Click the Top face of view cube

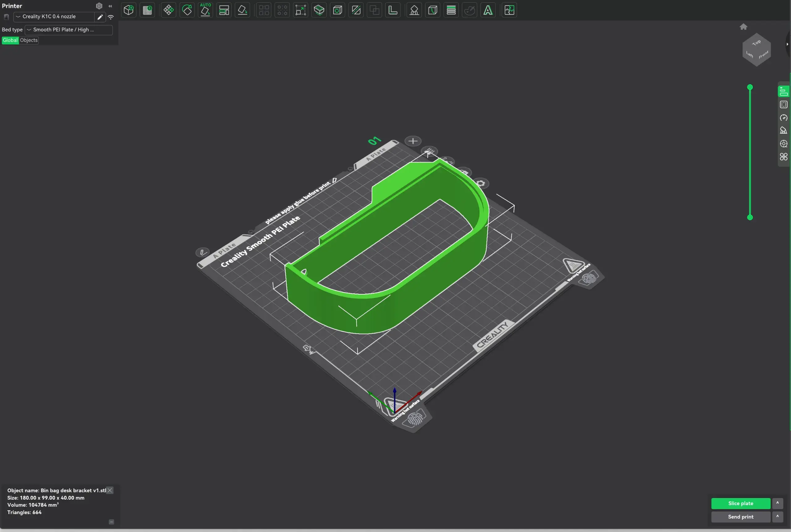tap(756, 43)
